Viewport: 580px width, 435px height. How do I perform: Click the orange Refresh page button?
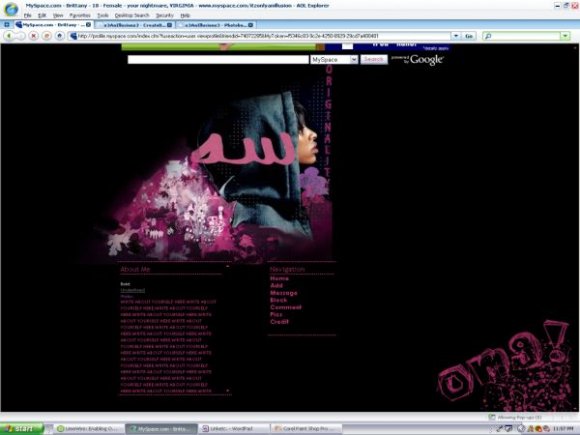click(47, 36)
